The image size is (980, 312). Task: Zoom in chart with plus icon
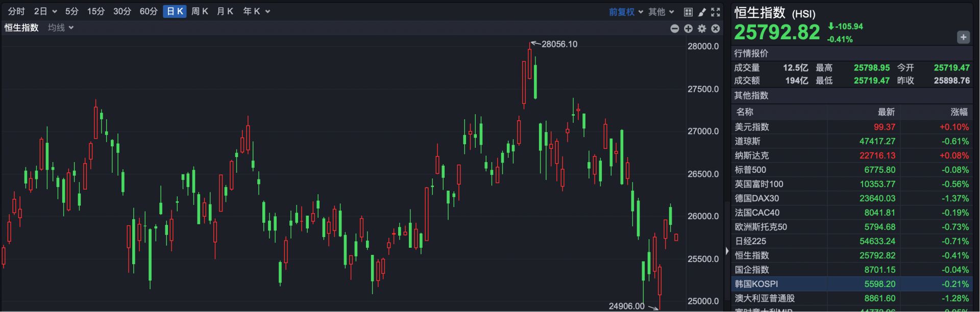pos(688,29)
